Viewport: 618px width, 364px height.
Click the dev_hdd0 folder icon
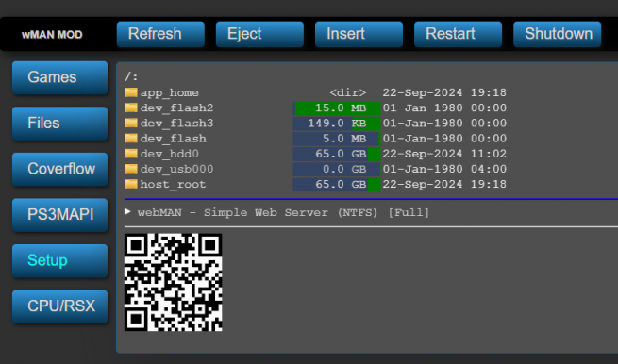[131, 154]
